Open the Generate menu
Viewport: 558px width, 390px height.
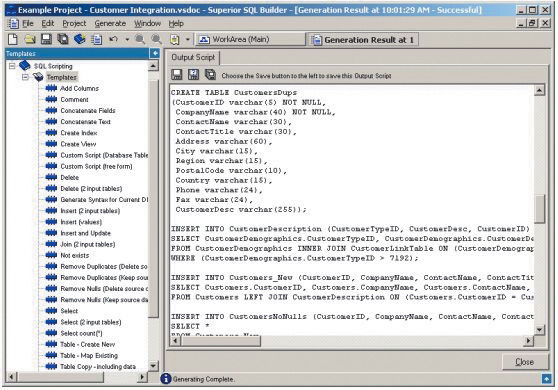point(110,23)
